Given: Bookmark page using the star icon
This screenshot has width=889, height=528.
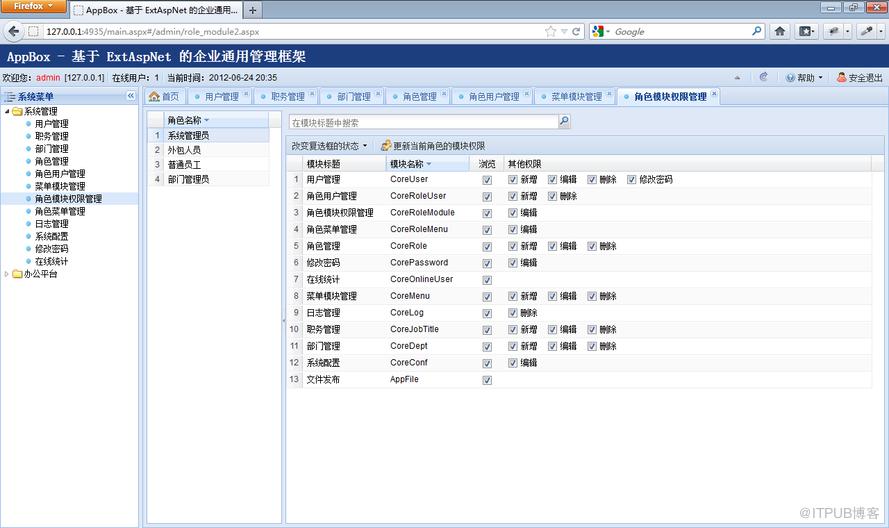Looking at the screenshot, I should pyautogui.click(x=550, y=32).
